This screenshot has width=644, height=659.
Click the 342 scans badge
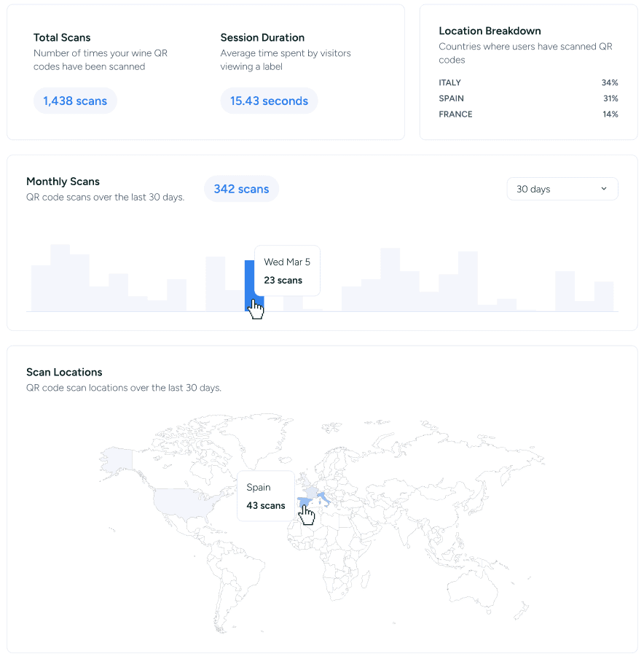(241, 189)
